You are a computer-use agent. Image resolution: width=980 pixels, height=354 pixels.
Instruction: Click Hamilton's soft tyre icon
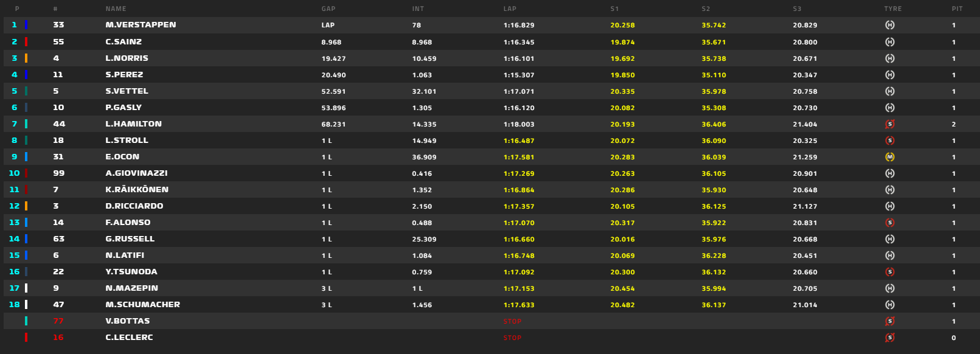click(x=889, y=124)
